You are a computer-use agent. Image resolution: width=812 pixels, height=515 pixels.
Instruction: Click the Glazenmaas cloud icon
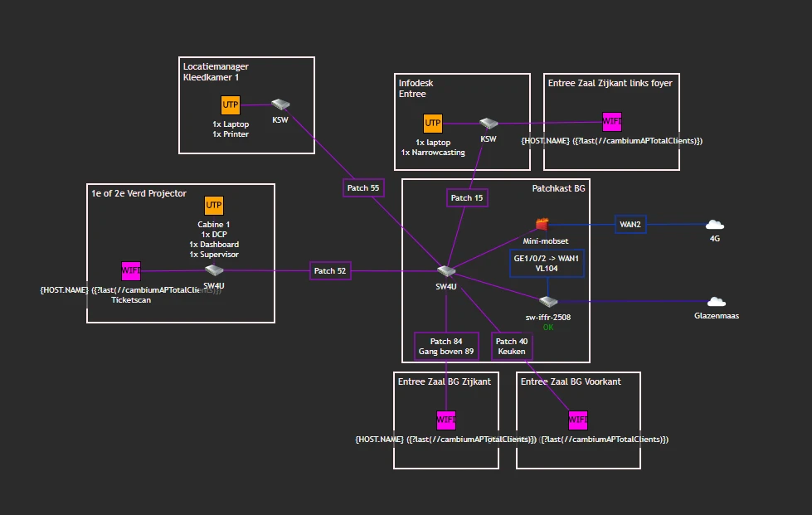[x=717, y=302]
